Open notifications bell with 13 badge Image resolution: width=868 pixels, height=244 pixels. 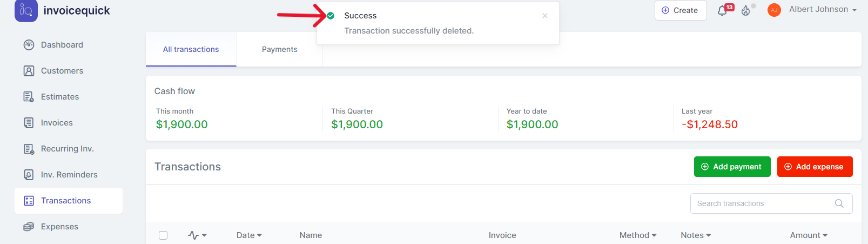(x=722, y=11)
